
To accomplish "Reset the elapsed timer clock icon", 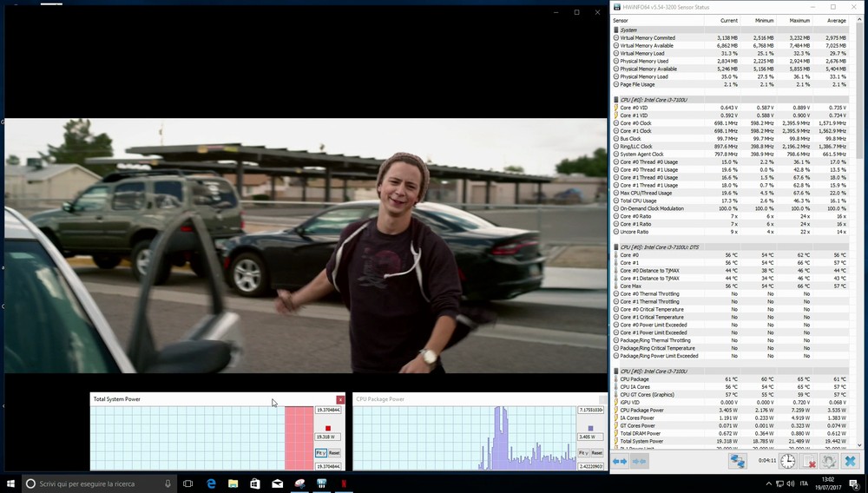I will tap(788, 462).
